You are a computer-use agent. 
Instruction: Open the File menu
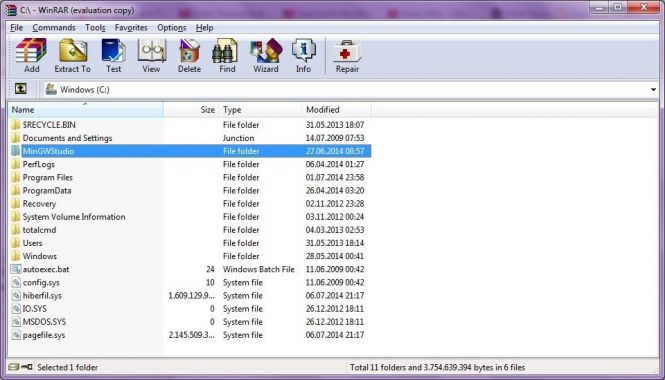click(x=17, y=28)
